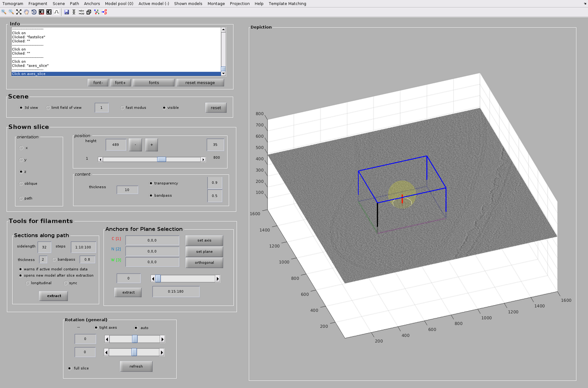Viewport: 588px width, 388px height.
Task: Click the fit-to-screen expand arrows icon
Action: point(19,12)
